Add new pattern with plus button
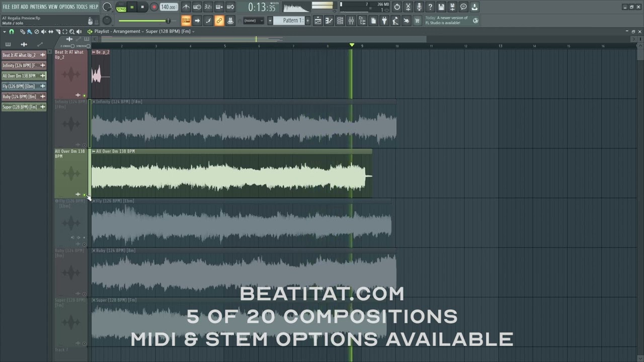The image size is (644, 362). pyautogui.click(x=307, y=21)
